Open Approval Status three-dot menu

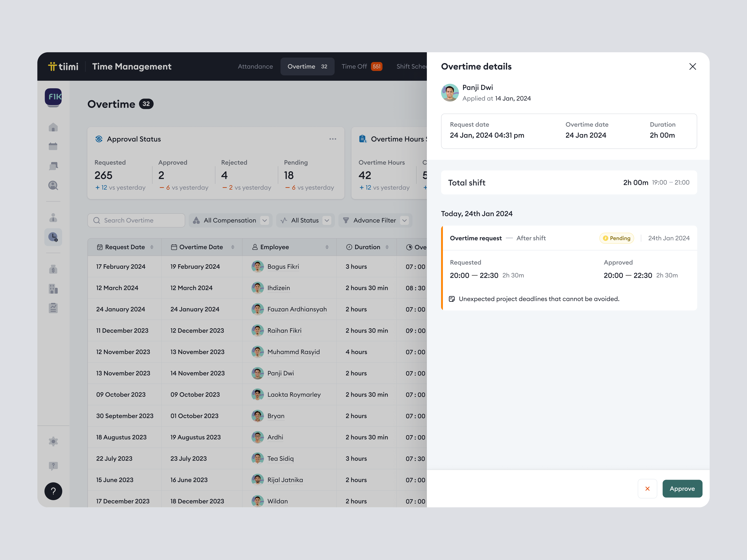tap(333, 139)
